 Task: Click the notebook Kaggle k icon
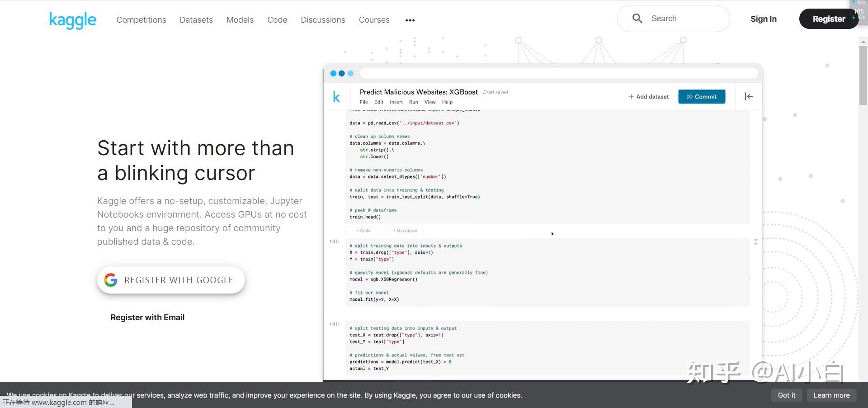[336, 97]
